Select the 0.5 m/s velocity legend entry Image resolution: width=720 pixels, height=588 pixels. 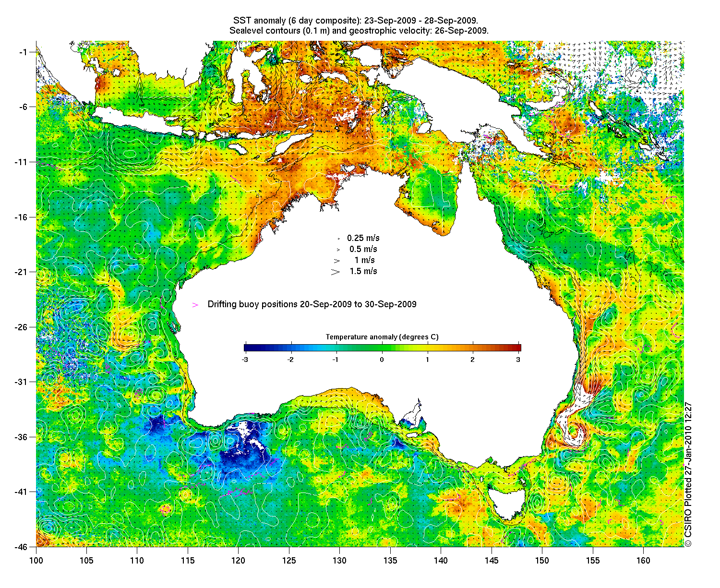coord(357,249)
